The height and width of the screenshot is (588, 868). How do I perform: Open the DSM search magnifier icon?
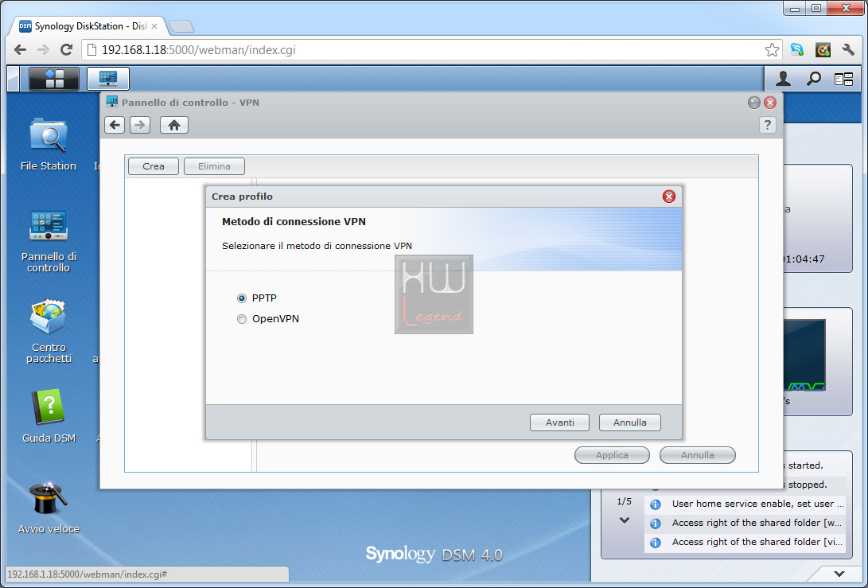click(813, 79)
